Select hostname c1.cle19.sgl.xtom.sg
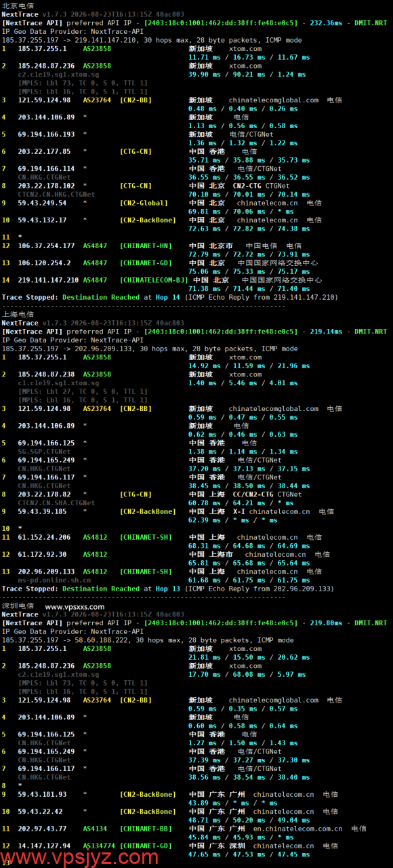 click(58, 382)
